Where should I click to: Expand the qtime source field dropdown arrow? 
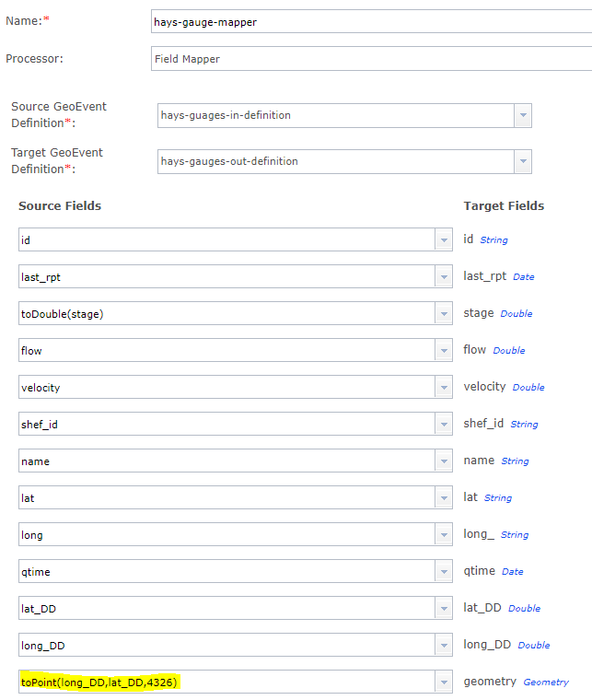[x=443, y=571]
